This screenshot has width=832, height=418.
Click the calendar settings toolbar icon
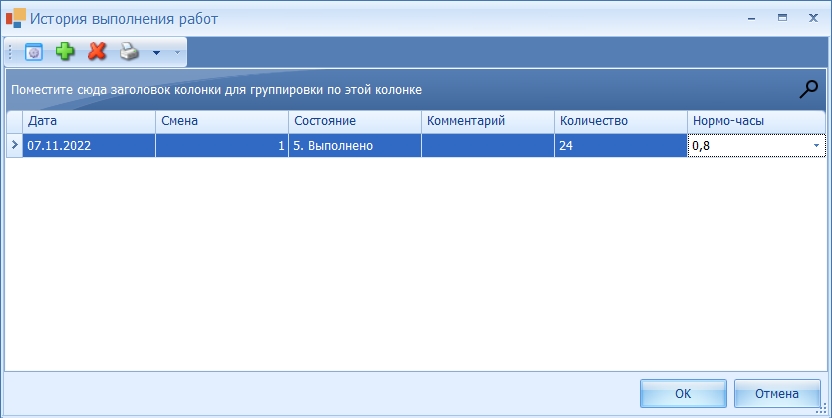click(34, 52)
